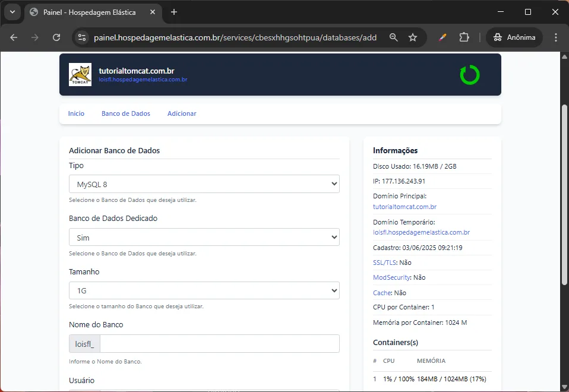Click the Tomcat logo image
This screenshot has height=392, width=569.
[80, 74]
